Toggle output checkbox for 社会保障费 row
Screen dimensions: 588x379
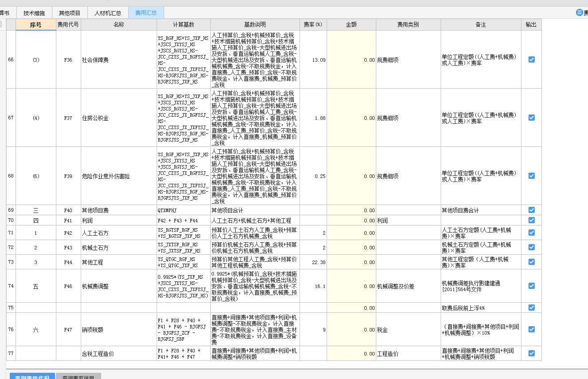[532, 59]
